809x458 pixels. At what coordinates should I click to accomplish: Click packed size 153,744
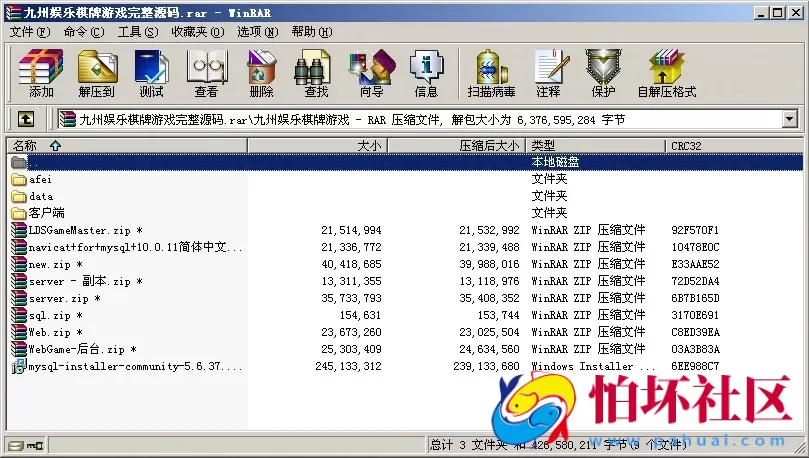point(498,315)
